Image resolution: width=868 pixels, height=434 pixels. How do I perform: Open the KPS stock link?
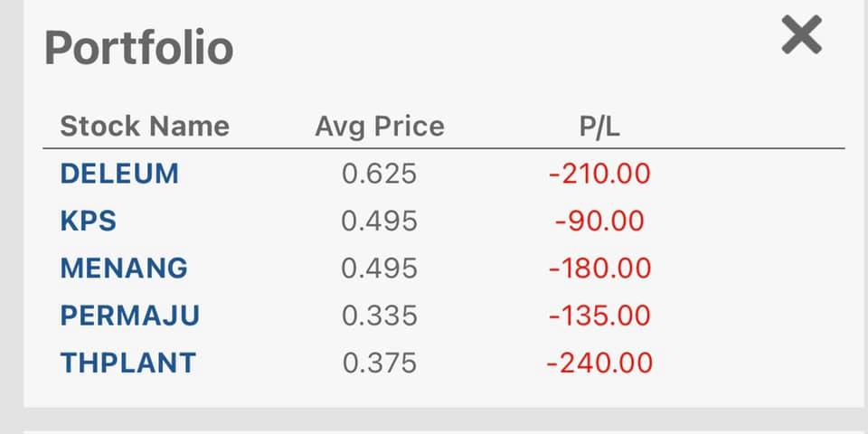coord(88,222)
